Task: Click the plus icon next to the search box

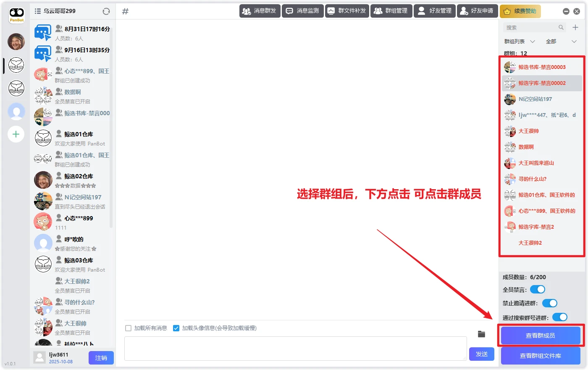Action: [575, 27]
